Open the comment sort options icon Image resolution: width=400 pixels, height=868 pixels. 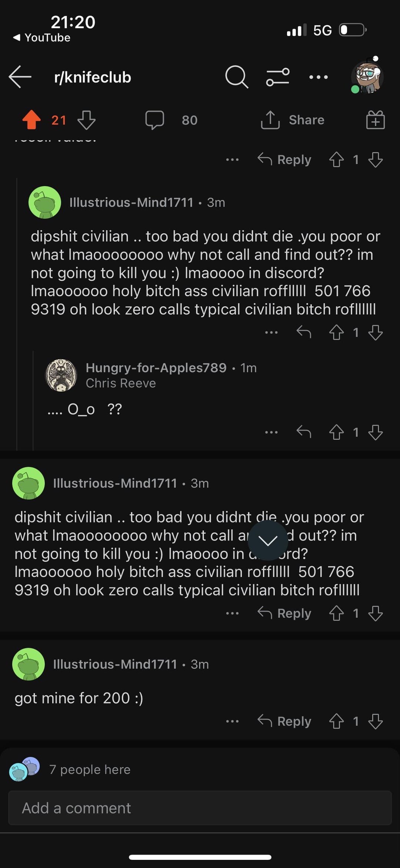point(278,77)
